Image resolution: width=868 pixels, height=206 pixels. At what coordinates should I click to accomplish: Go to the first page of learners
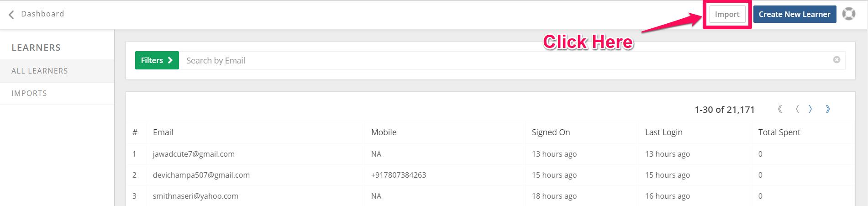780,109
